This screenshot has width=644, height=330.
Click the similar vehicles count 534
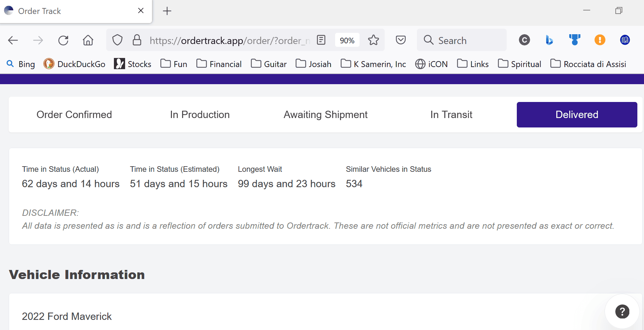click(x=354, y=184)
